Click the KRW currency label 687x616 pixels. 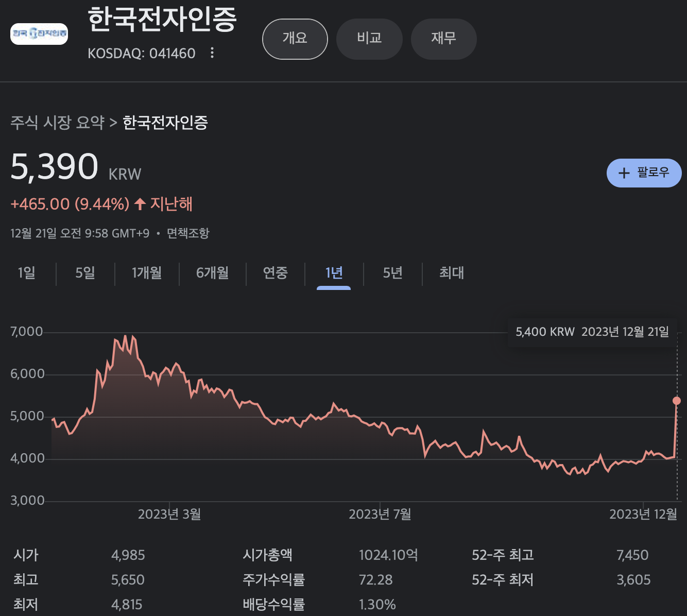coord(125,174)
